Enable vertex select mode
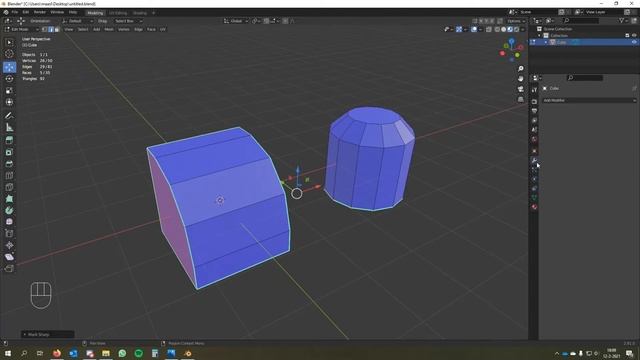640x360 pixels. 44,29
